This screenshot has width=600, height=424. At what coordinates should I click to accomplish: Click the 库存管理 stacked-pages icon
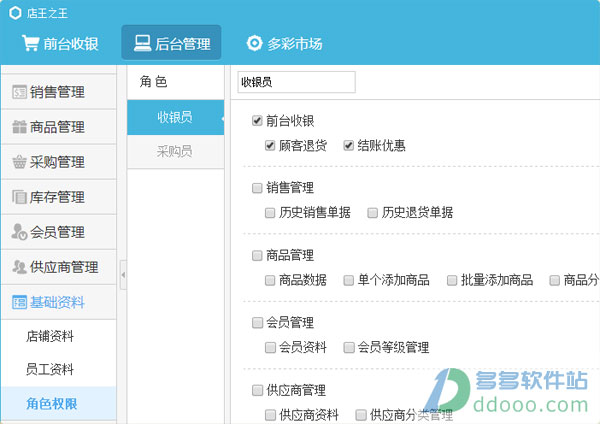19,197
